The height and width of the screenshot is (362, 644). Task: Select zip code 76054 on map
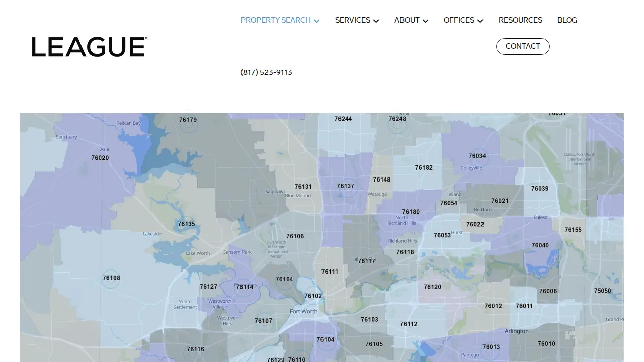(x=449, y=203)
